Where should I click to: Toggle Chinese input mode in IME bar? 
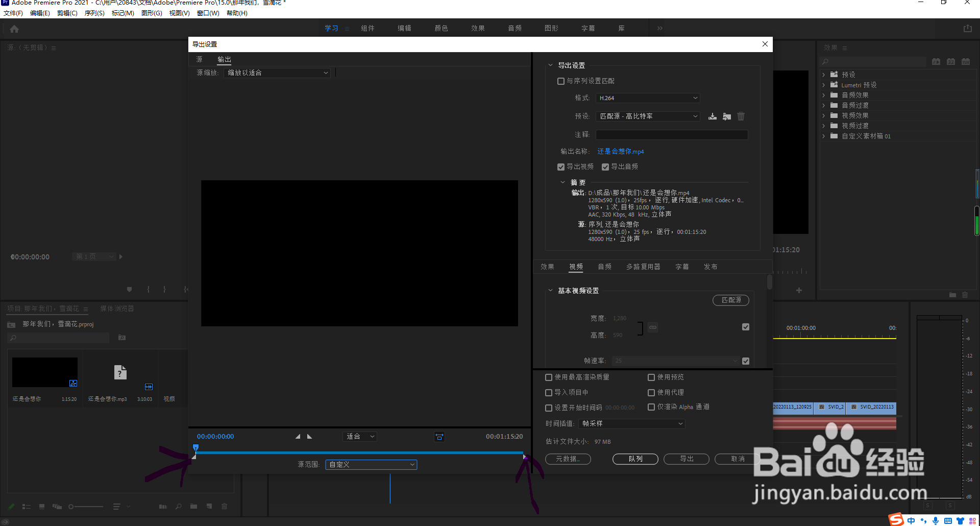911,521
